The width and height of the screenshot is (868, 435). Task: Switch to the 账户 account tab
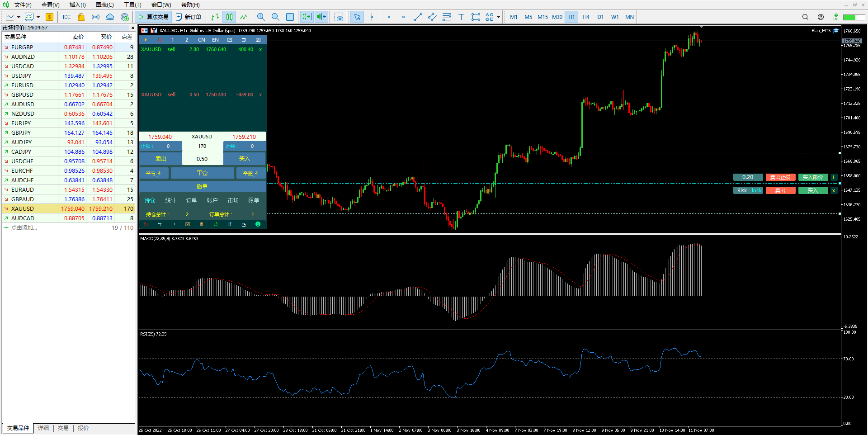(x=212, y=200)
